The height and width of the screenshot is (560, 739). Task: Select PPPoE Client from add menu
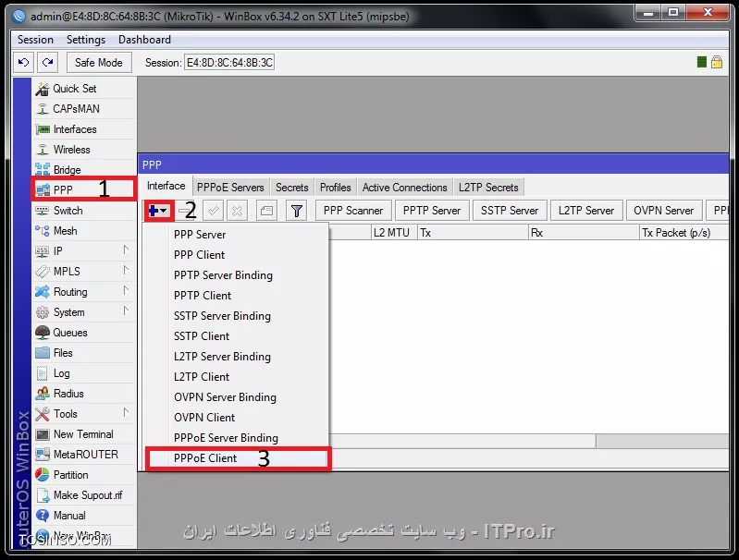(x=236, y=458)
